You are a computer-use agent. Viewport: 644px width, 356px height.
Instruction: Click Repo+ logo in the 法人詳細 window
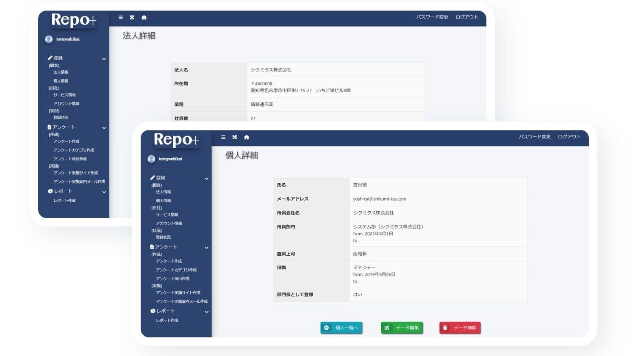(x=74, y=20)
